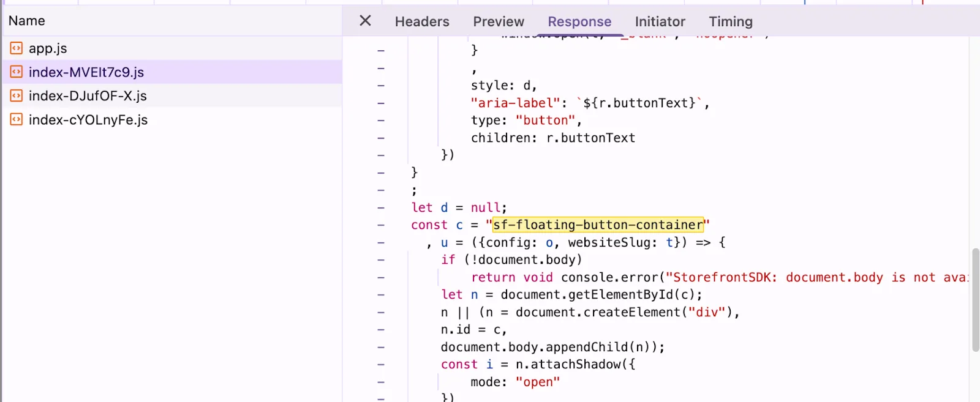The width and height of the screenshot is (980, 402).
Task: Click the 'n.id = c,' line
Action: pyautogui.click(x=474, y=329)
